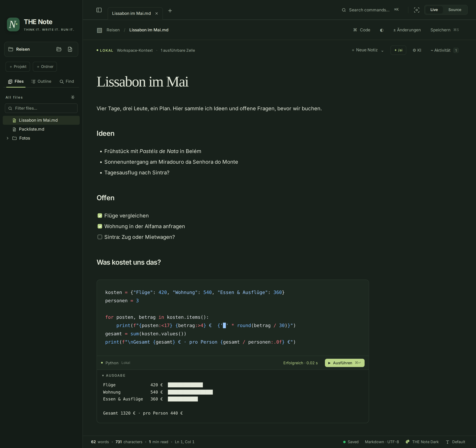Uncheck Wohnung in der Alfama anfragen

pyautogui.click(x=100, y=226)
